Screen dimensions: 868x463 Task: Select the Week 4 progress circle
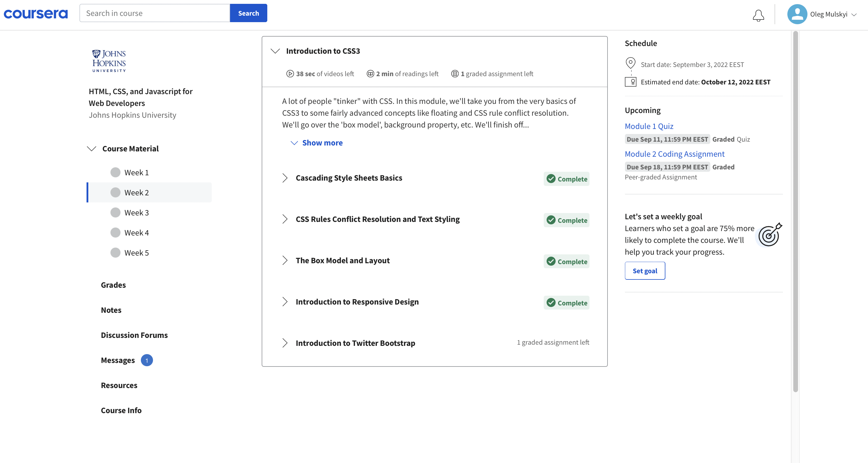tap(115, 232)
